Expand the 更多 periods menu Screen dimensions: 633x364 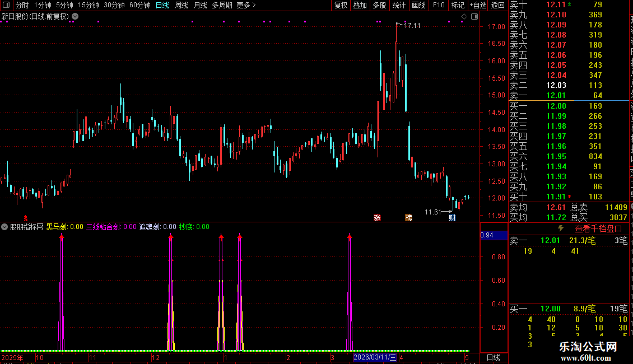point(246,5)
